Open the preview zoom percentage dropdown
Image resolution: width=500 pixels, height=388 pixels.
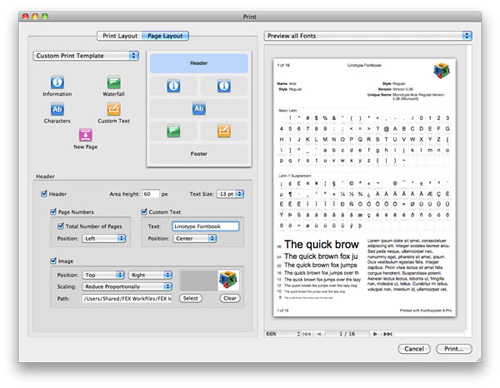(x=283, y=334)
